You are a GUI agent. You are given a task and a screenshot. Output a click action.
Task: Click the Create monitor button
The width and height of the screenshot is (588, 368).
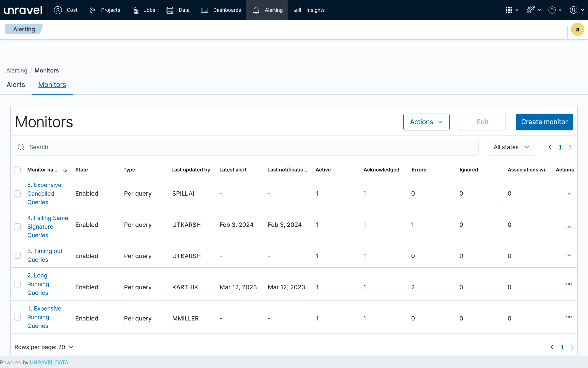(x=544, y=122)
